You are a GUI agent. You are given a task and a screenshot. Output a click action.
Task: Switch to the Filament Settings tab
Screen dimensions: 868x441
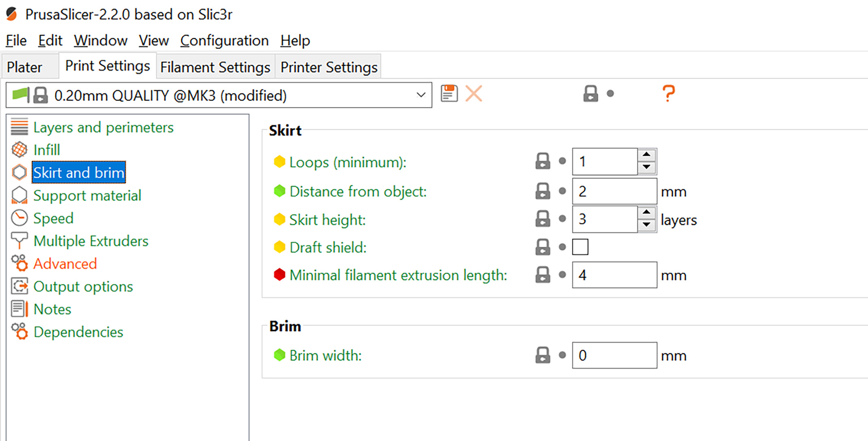click(215, 67)
